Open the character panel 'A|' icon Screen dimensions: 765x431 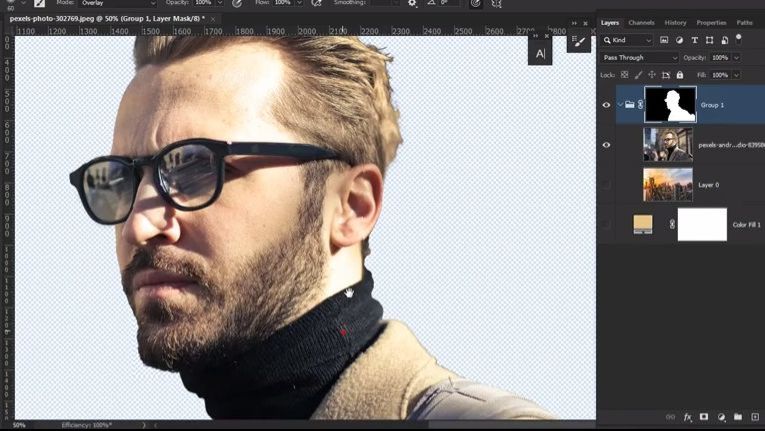(x=540, y=54)
